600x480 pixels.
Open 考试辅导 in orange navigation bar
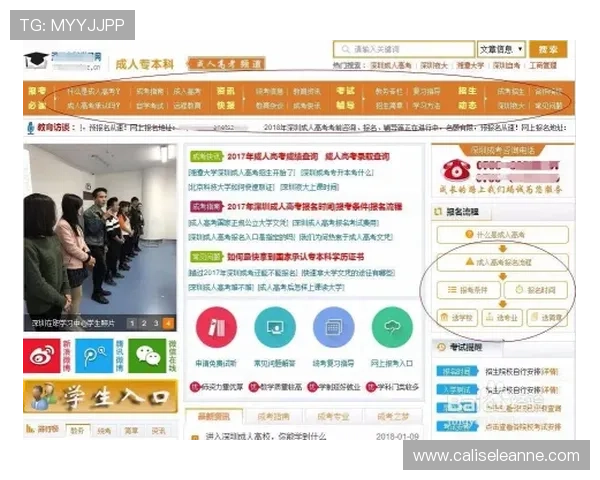click(x=345, y=98)
